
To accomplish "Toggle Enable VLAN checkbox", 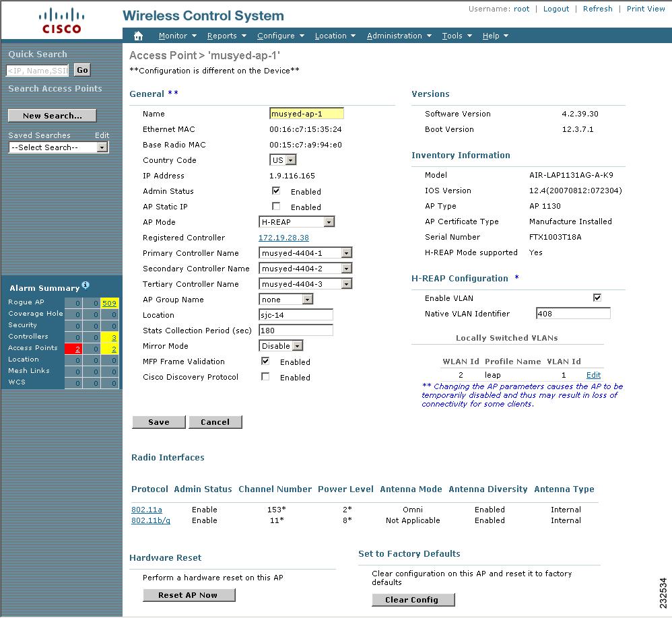I will pyautogui.click(x=597, y=298).
